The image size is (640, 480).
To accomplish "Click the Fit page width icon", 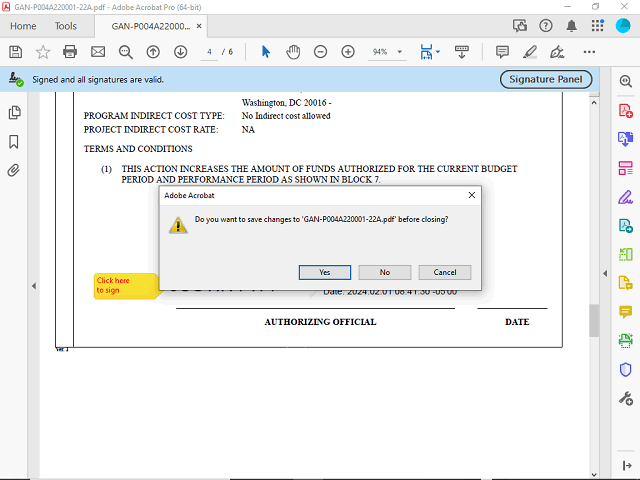I will tap(426, 52).
